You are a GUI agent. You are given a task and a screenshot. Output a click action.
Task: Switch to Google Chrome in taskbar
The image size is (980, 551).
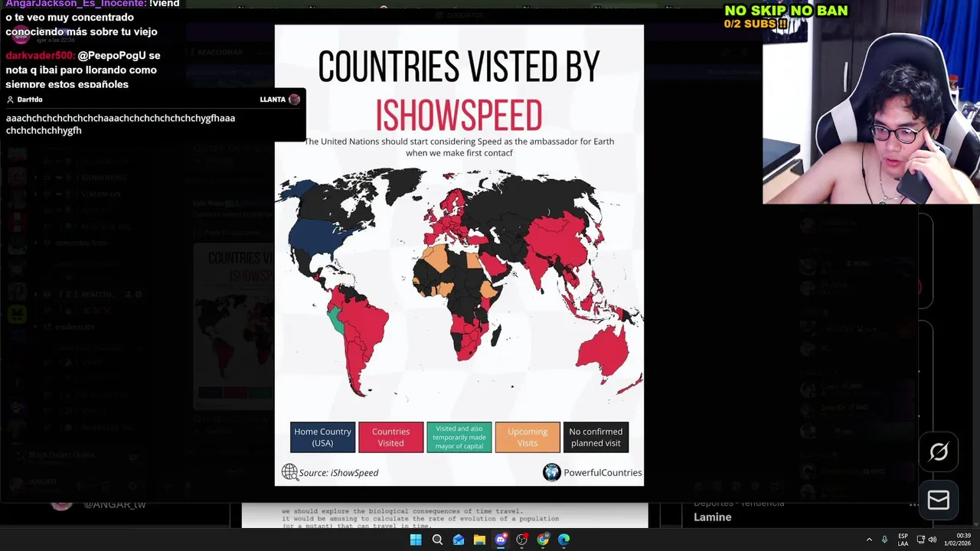point(543,540)
